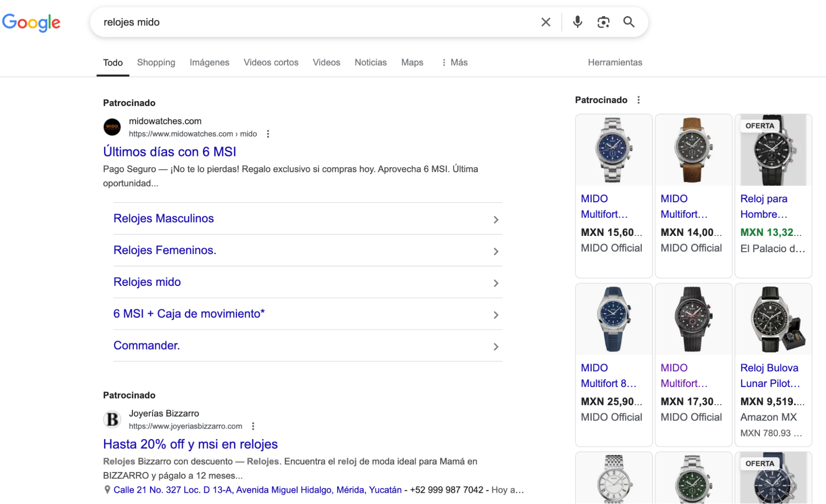Open the Reloj para Hombre product title
Image resolution: width=826 pixels, height=504 pixels.
click(x=764, y=207)
